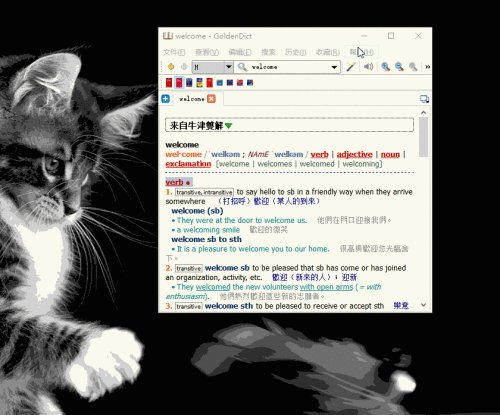The image size is (500, 415).
Task: Go back with the yellow arrow
Action: [171, 67]
